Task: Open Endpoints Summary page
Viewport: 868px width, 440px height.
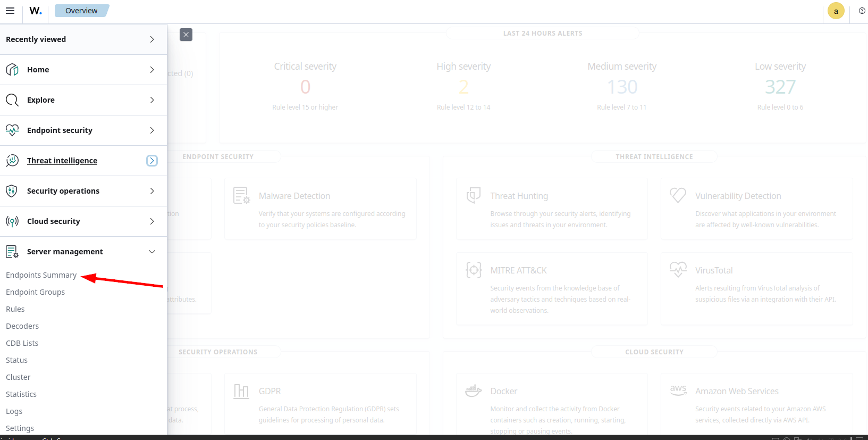Action: pos(41,275)
